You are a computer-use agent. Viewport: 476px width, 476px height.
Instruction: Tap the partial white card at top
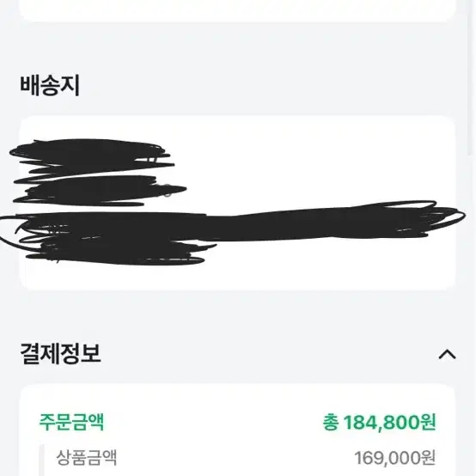[x=238, y=10]
